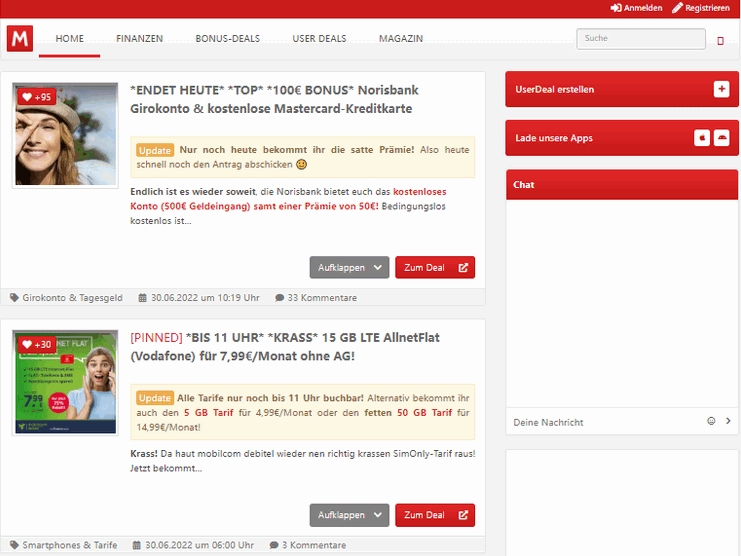Click the UserDeal erstellen button
The width and height of the screenshot is (741, 556).
[x=621, y=89]
